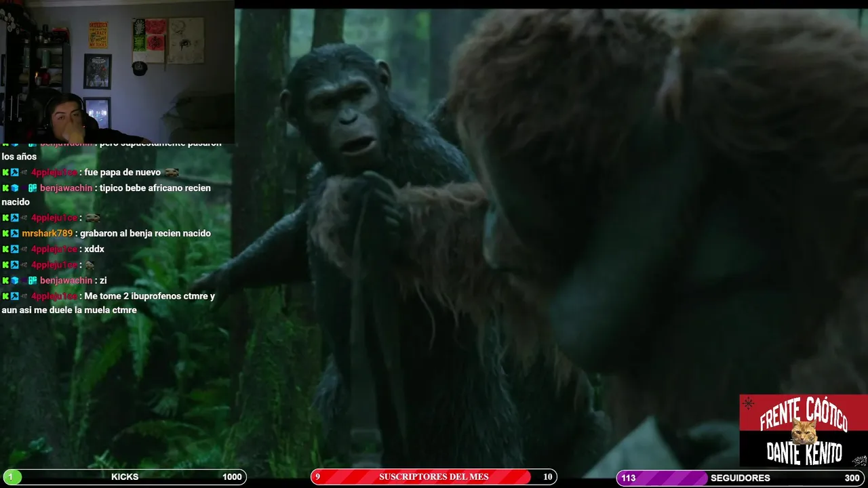Click the emote after 'fue papa de nuevo'

tap(172, 172)
